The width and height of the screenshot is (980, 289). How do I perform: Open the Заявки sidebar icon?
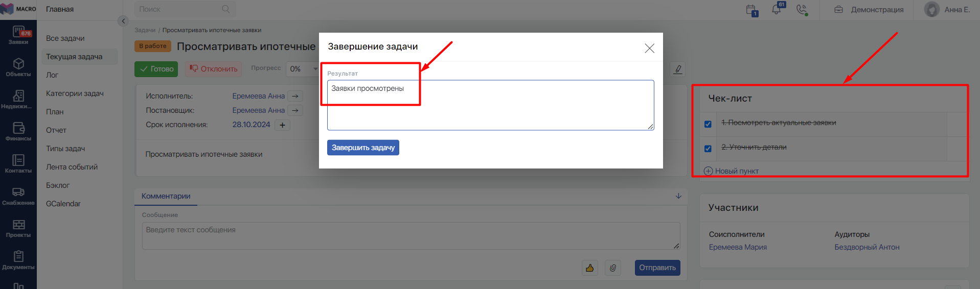point(18,35)
